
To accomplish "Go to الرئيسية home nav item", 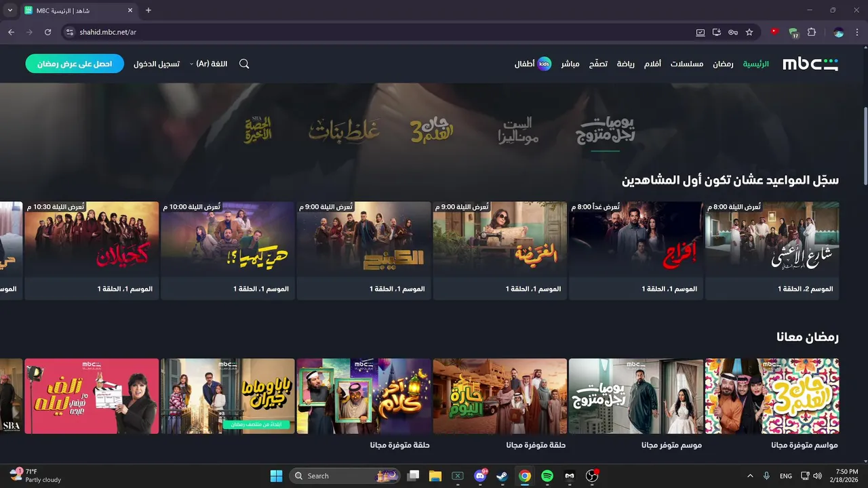I will pos(756,64).
